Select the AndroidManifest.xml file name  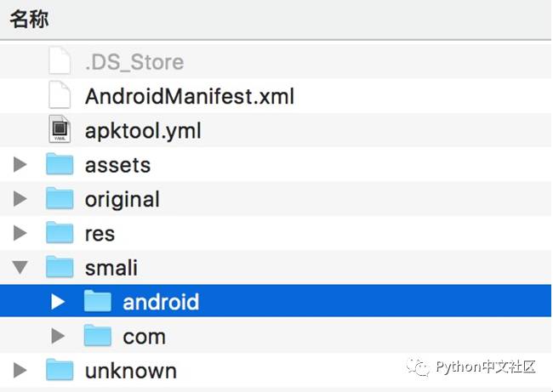pos(189,96)
